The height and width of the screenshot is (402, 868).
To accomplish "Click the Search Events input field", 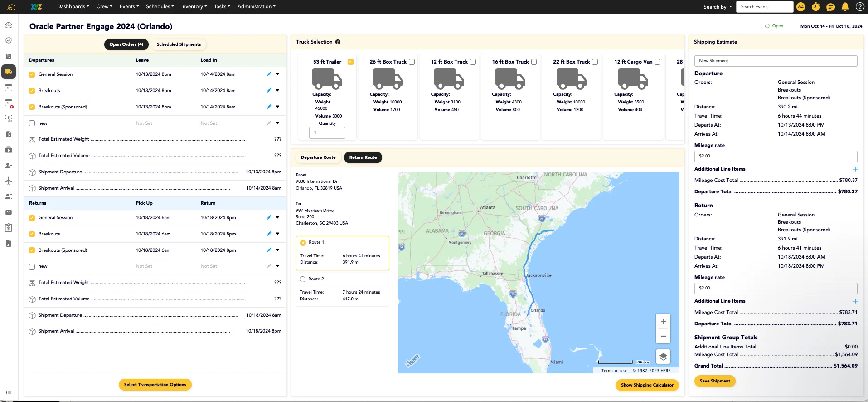I will pos(764,7).
